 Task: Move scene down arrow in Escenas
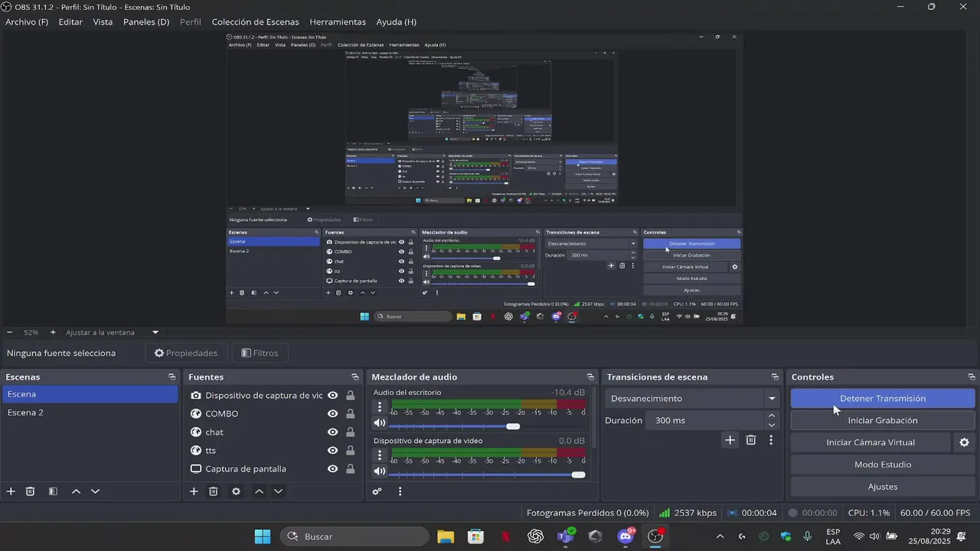tap(95, 491)
